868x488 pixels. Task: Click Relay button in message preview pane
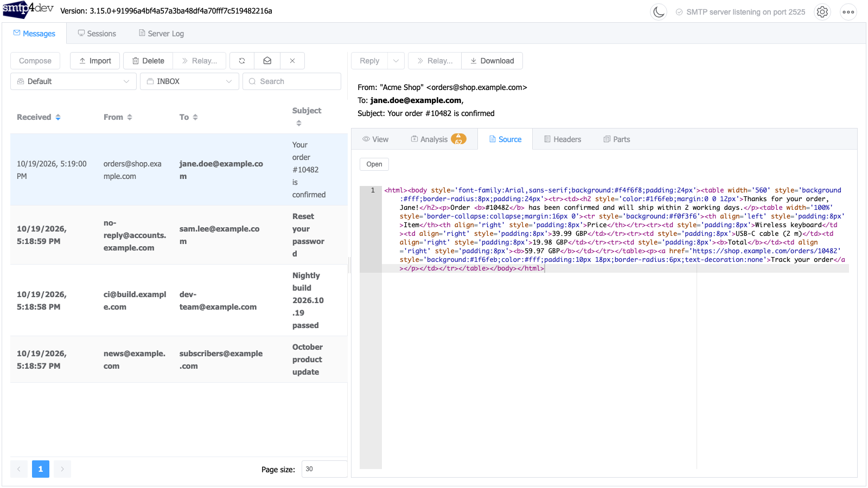coord(435,61)
